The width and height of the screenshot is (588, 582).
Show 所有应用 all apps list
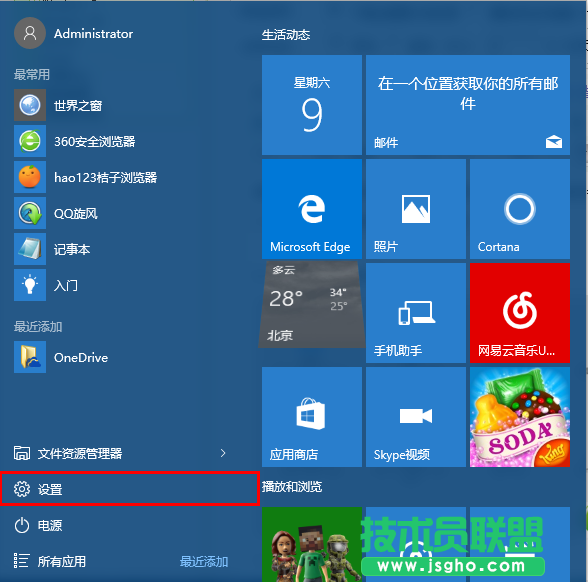tap(50, 561)
